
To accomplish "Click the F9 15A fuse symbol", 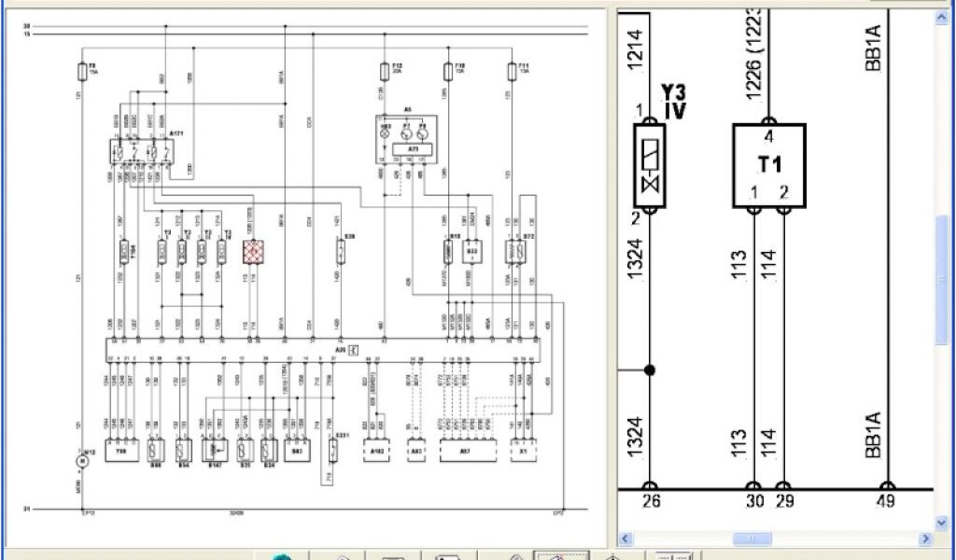I will point(83,71).
